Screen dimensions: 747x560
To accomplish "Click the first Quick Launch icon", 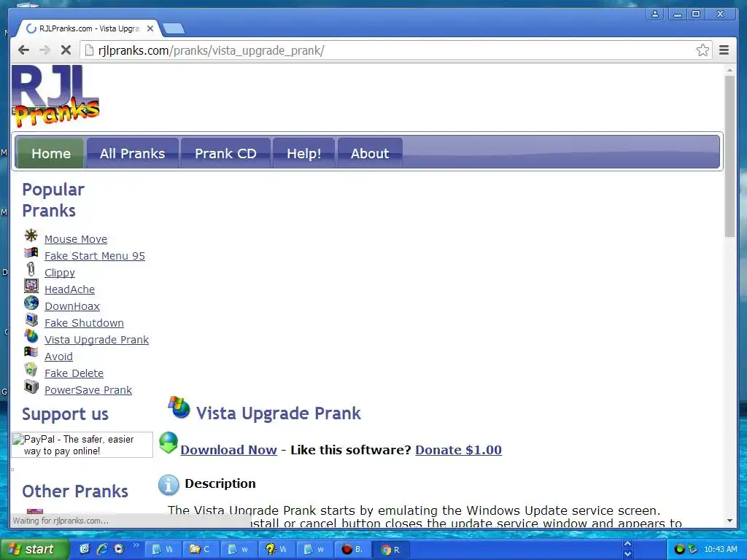I will pyautogui.click(x=85, y=549).
